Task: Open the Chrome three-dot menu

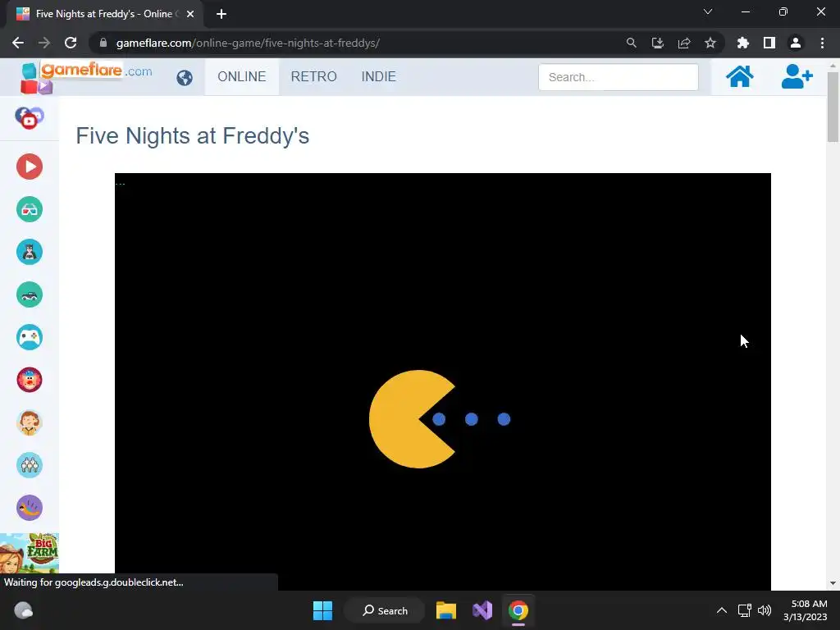Action: tap(822, 43)
